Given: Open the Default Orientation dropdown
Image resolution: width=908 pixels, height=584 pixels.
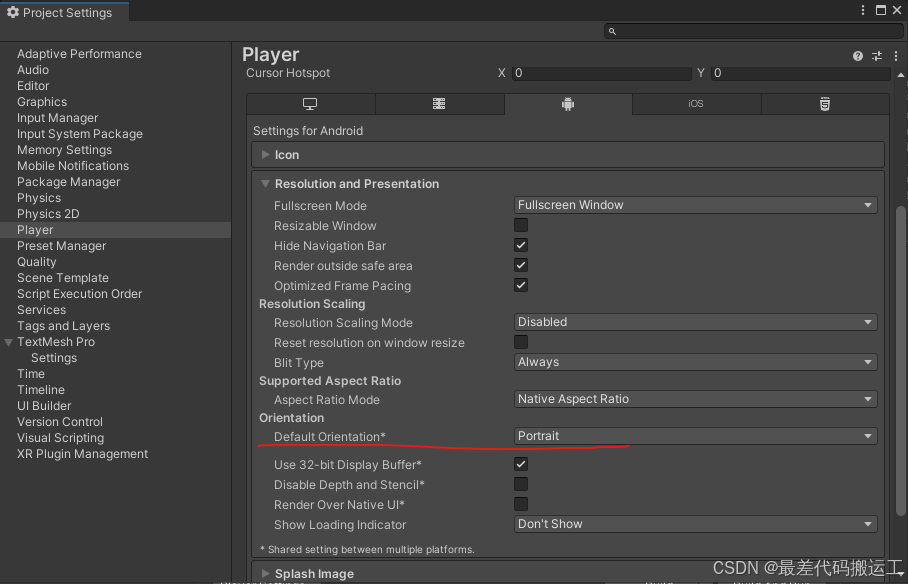Looking at the screenshot, I should pos(695,436).
